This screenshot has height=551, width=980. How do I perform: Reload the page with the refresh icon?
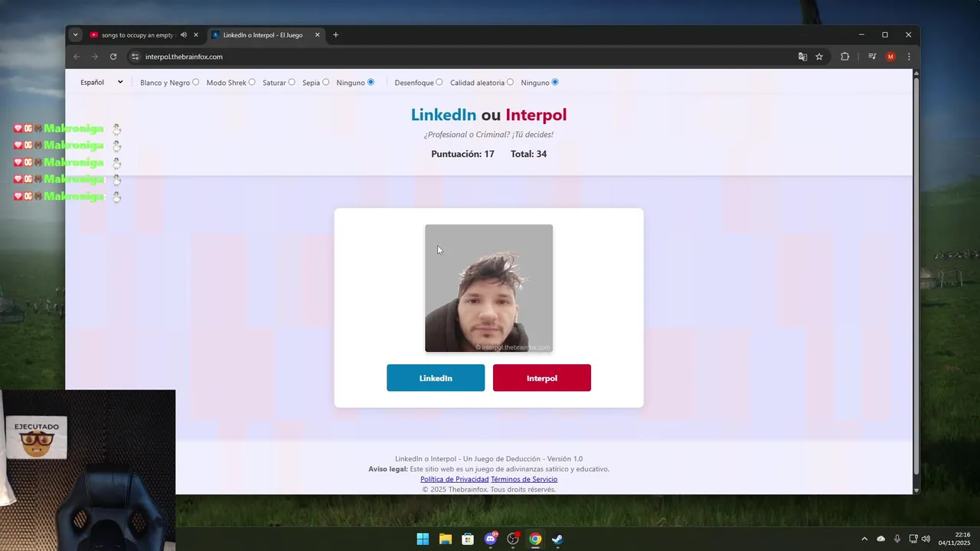pos(113,57)
